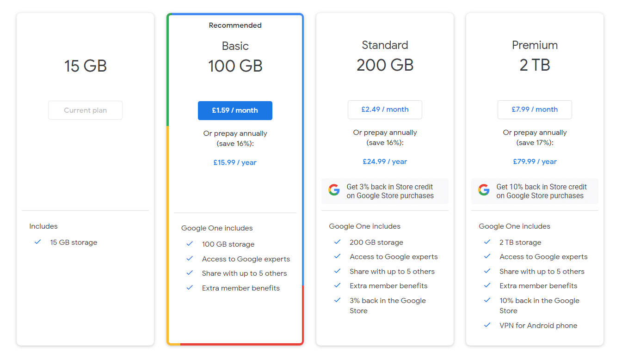This screenshot has width=634, height=364.
Task: Click the Standard 200 GB plan heading
Action: (385, 55)
